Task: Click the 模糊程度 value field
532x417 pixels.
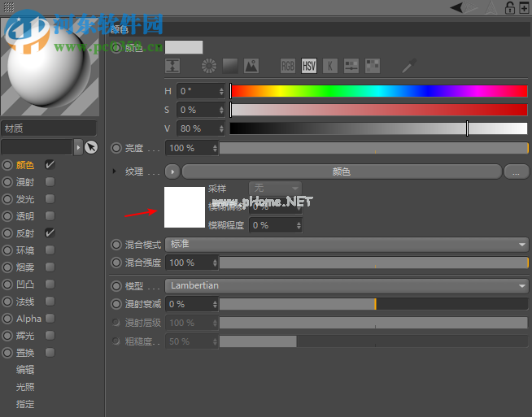Action: pyautogui.click(x=275, y=225)
